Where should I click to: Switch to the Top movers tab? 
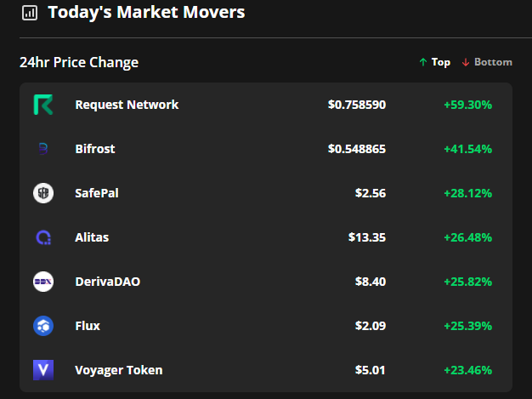click(434, 62)
